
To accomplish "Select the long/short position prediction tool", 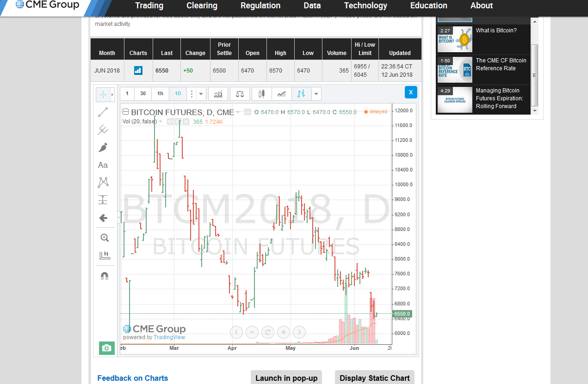I will click(103, 200).
